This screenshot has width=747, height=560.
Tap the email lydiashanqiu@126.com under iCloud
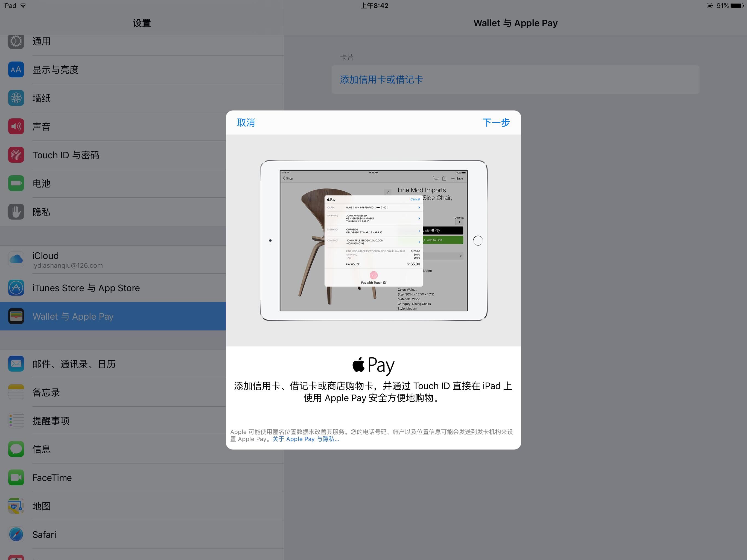coord(68,266)
